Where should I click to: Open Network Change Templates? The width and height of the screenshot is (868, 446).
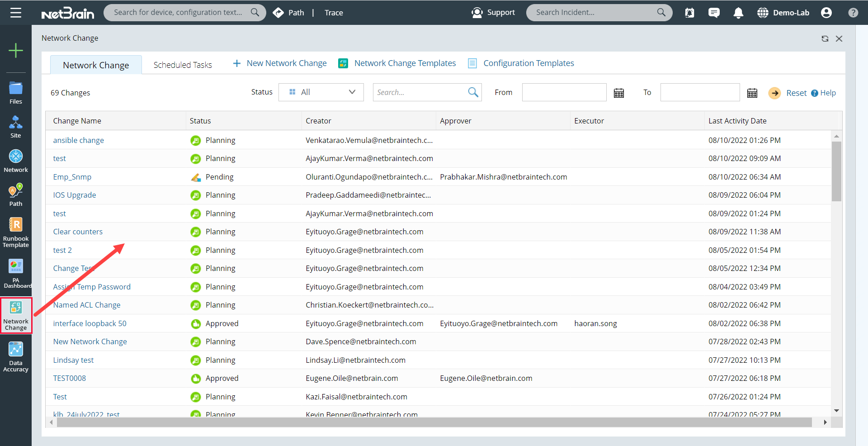pos(405,63)
